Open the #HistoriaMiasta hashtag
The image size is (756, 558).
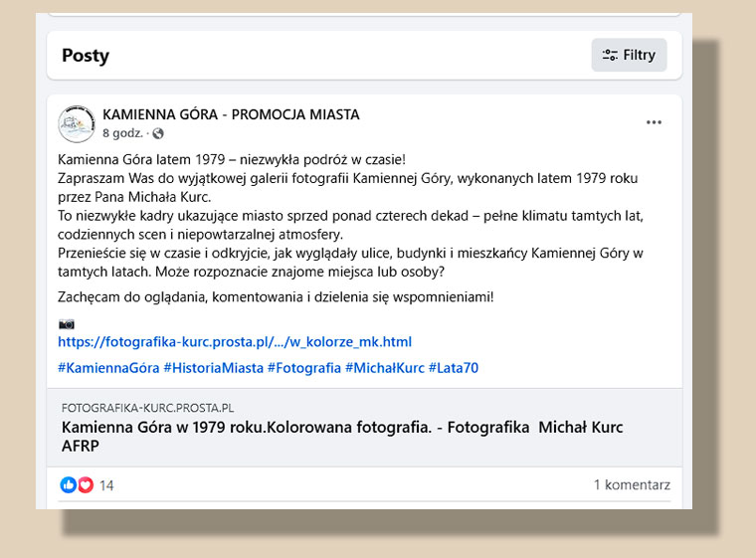[214, 368]
